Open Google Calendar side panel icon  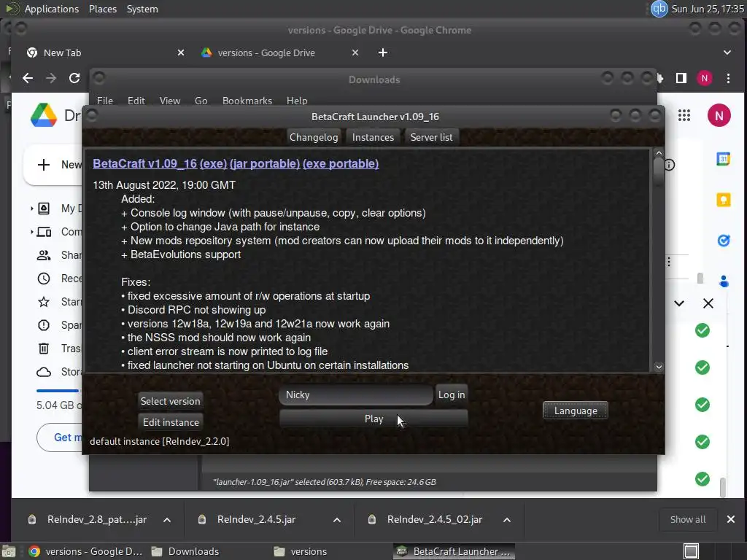coord(723,159)
